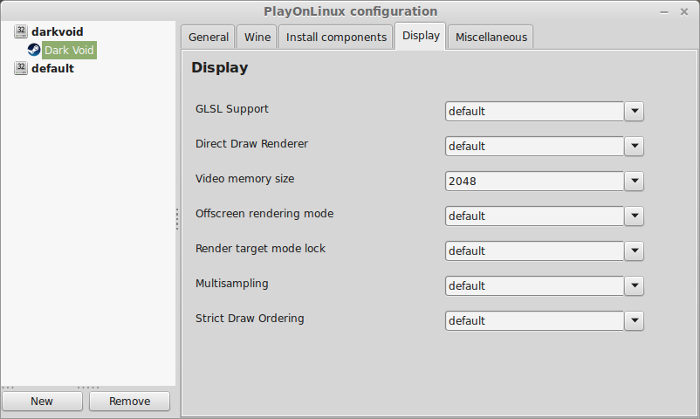The height and width of the screenshot is (419, 700).
Task: Click the default 32-bit prefix icon
Action: click(x=21, y=68)
